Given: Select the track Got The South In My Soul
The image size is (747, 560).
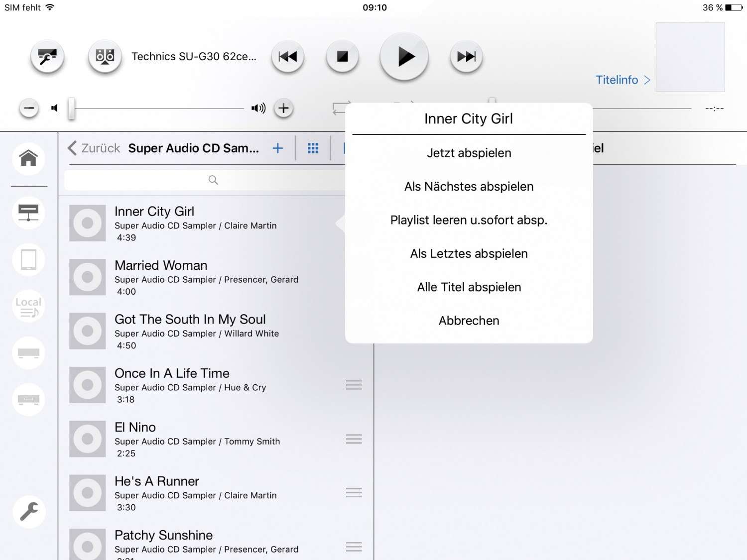Looking at the screenshot, I should [216, 332].
